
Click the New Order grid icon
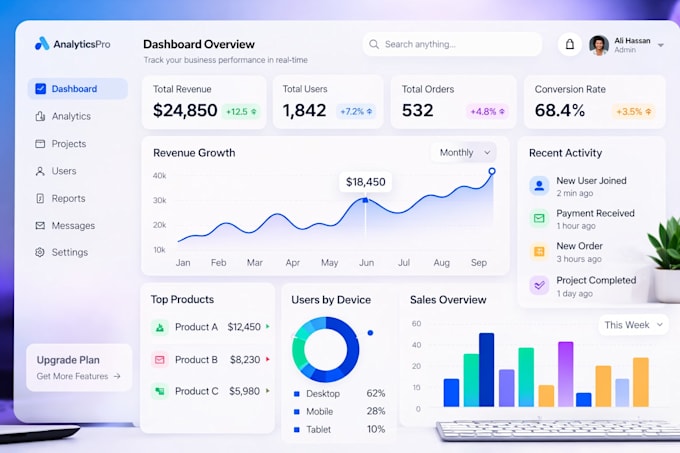[539, 251]
